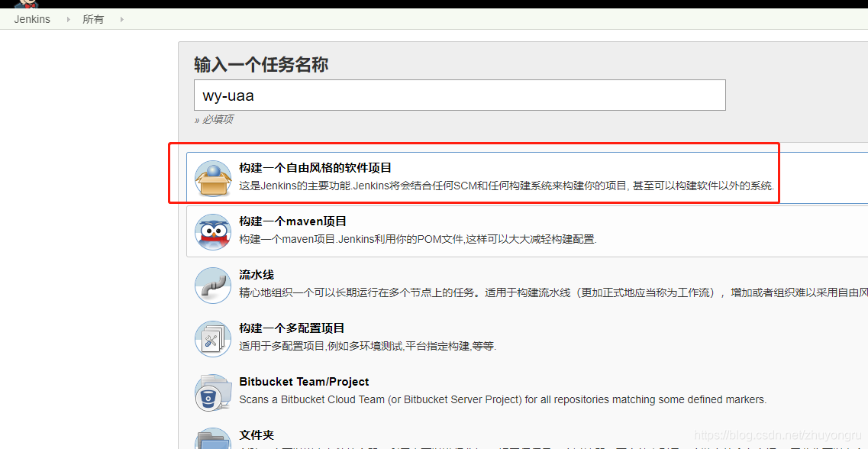Select Bitbucket Team/Project title
Image resolution: width=868 pixels, height=449 pixels.
pyautogui.click(x=304, y=382)
